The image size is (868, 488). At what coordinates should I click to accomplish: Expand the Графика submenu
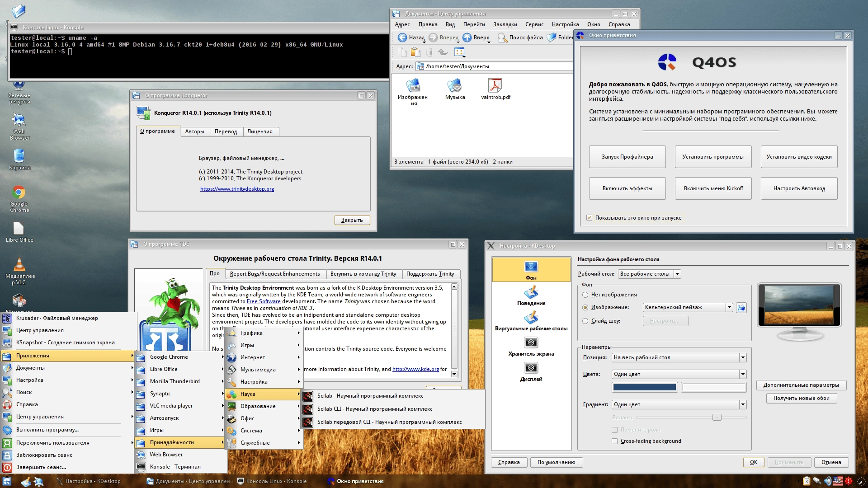point(264,333)
